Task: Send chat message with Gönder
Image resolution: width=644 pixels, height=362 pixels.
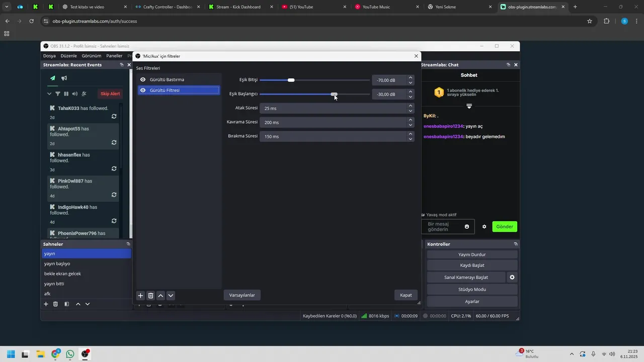Action: pos(505,227)
